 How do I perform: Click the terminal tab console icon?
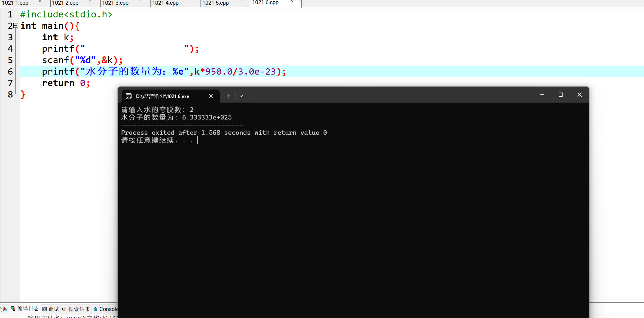click(x=129, y=96)
